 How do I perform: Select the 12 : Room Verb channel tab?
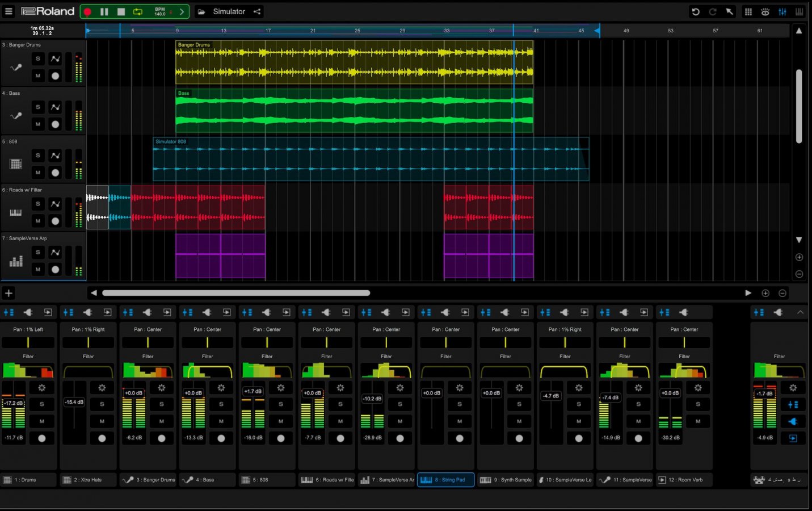684,480
